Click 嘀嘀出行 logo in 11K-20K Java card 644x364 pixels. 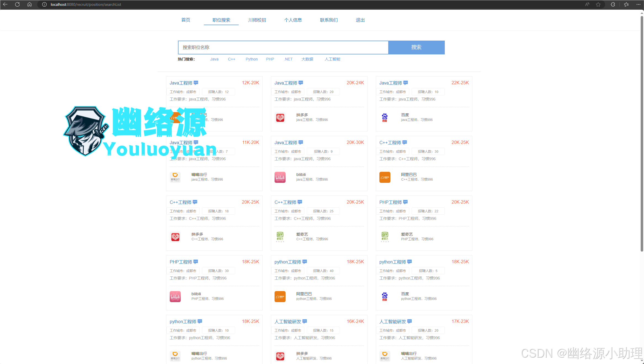point(175,177)
